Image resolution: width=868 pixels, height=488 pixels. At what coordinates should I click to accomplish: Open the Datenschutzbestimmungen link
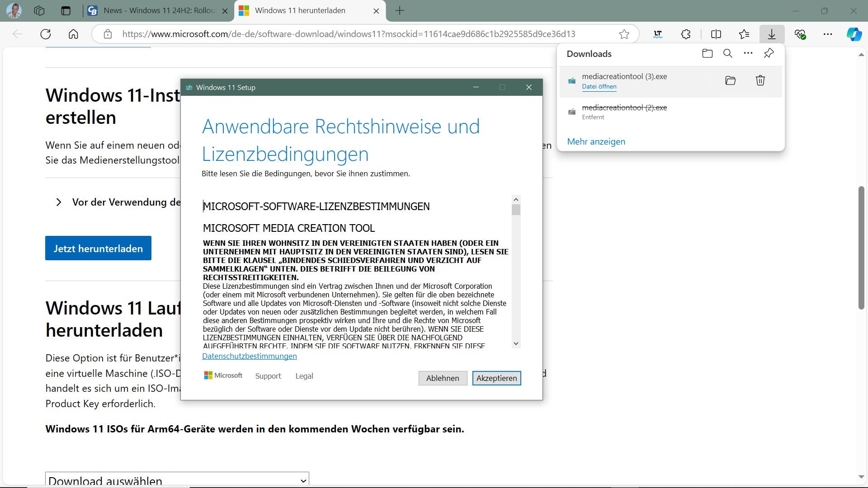click(x=249, y=356)
